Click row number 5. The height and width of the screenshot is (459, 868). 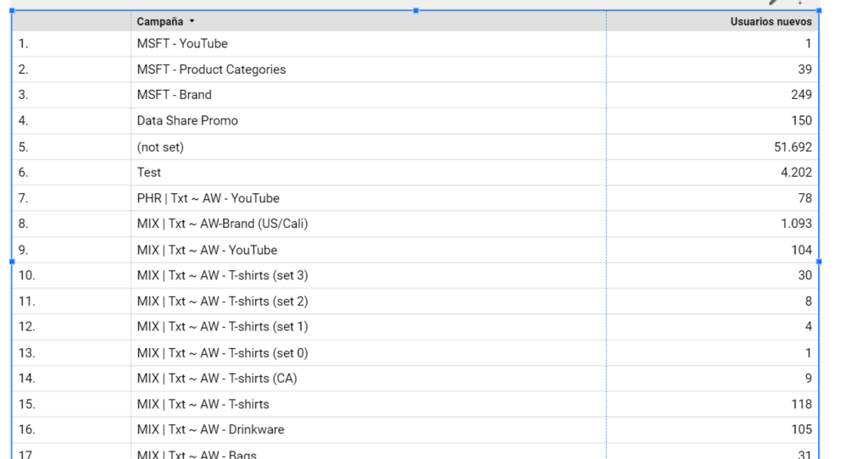click(23, 147)
